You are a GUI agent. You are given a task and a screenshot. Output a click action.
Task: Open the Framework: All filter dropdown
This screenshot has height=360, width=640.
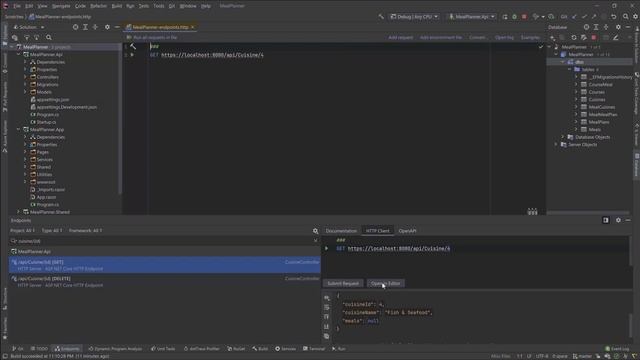pos(85,231)
